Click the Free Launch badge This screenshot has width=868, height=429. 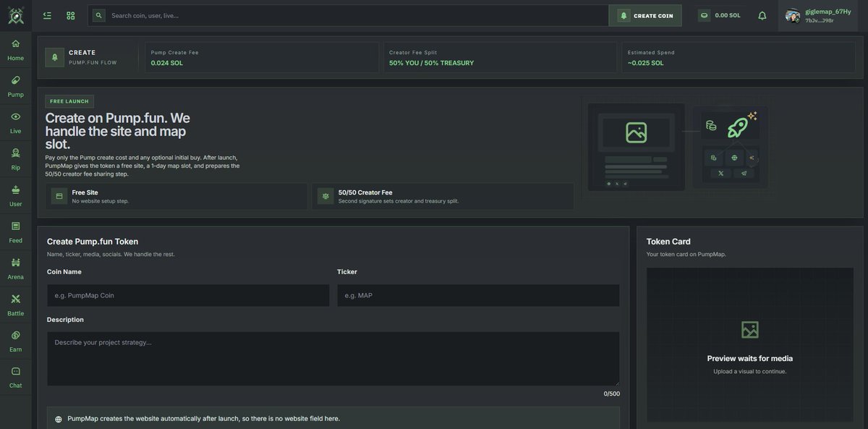coord(69,101)
